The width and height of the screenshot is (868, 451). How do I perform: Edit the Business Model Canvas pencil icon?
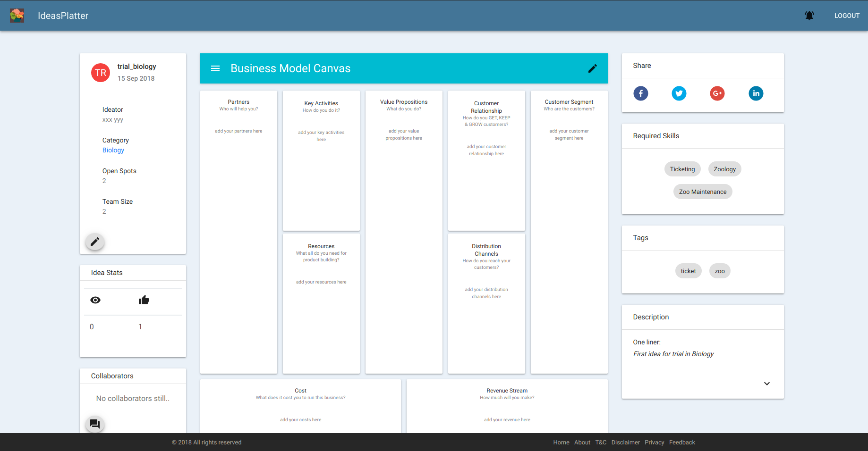593,68
